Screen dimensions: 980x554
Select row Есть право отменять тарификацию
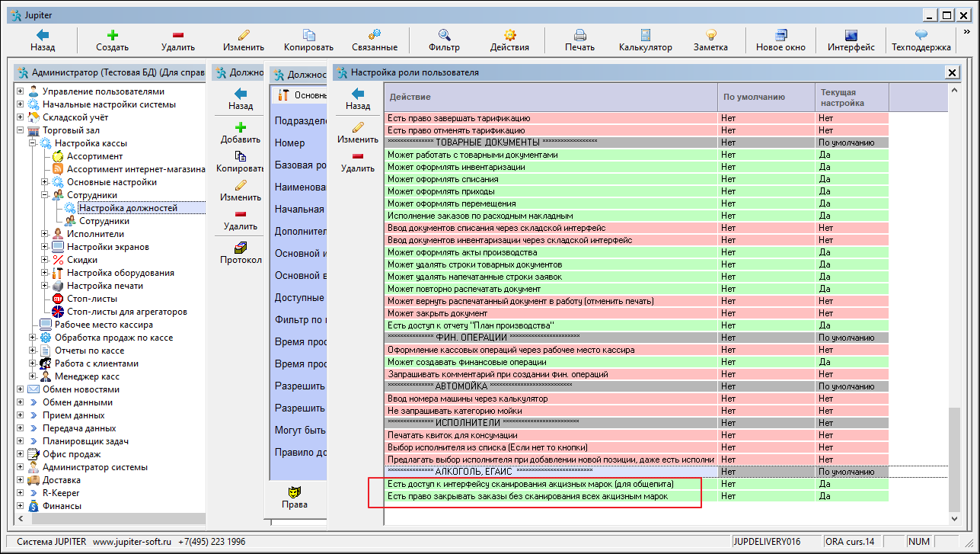tap(637, 130)
